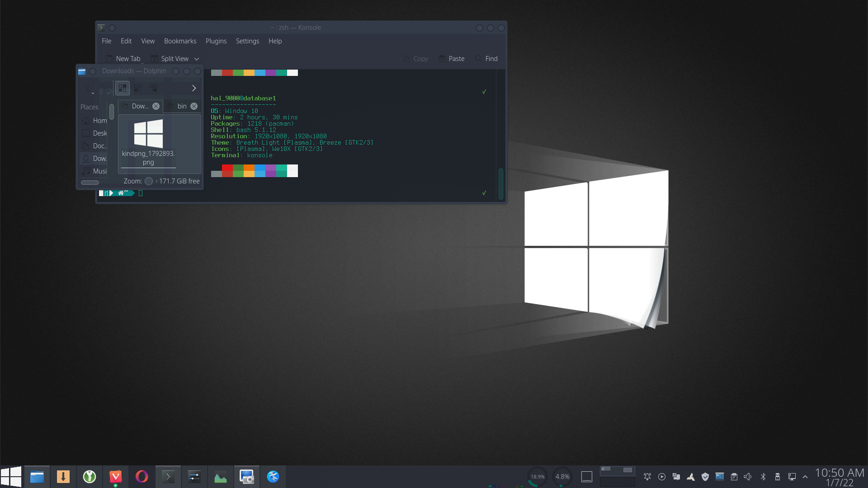
Task: Select Dolphin icons view mode
Action: 122,88
